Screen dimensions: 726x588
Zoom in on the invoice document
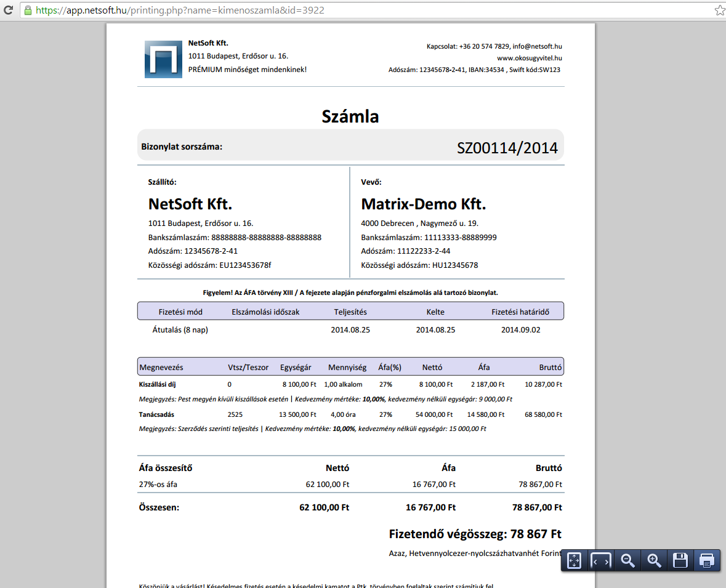pyautogui.click(x=654, y=560)
